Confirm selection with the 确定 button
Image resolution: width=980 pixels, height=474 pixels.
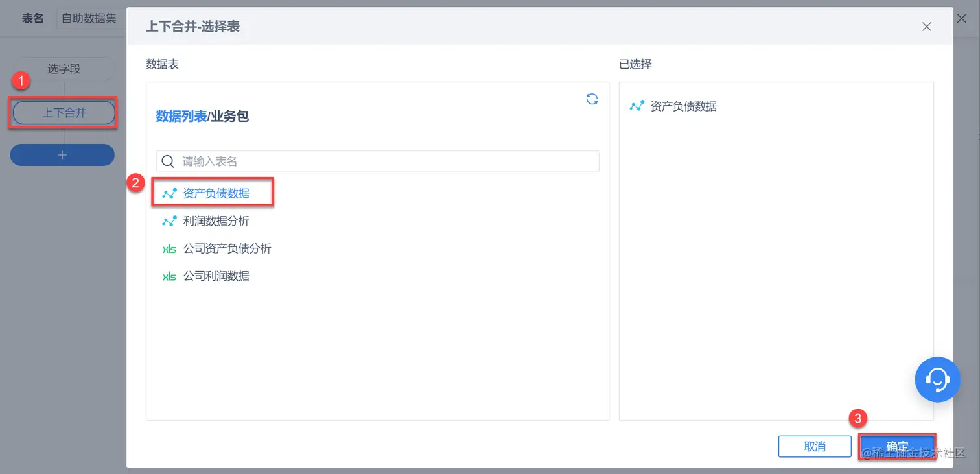898,446
